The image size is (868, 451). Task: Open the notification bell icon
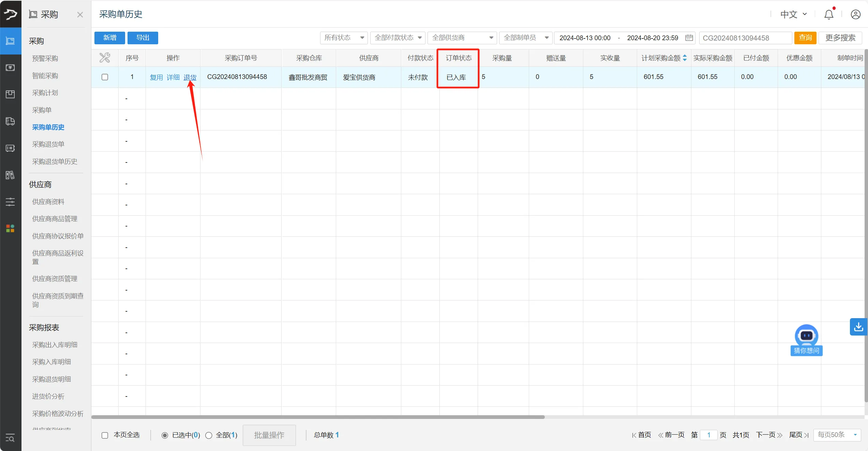828,14
